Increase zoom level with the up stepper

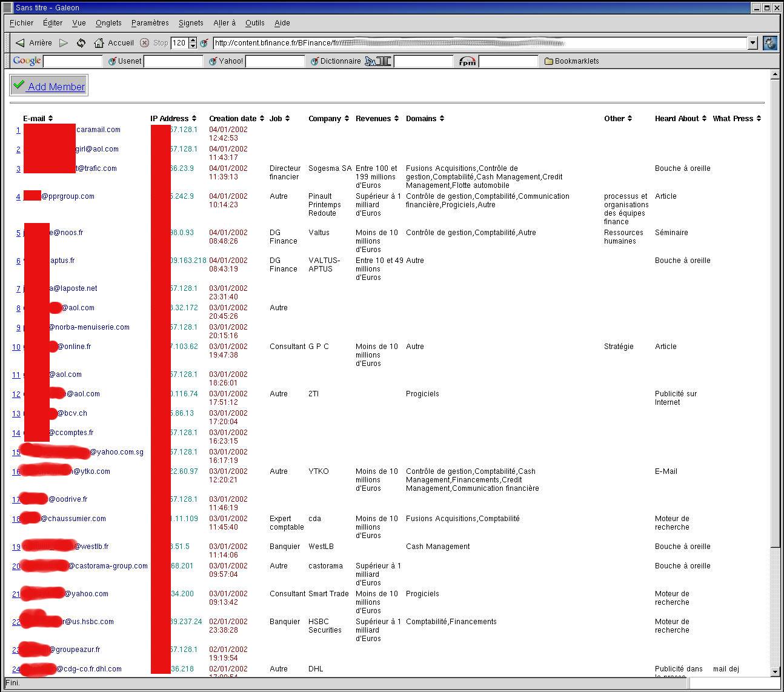click(193, 40)
